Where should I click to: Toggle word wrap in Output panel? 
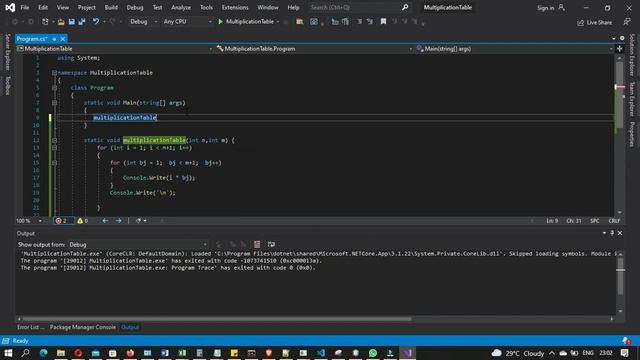click(x=271, y=244)
